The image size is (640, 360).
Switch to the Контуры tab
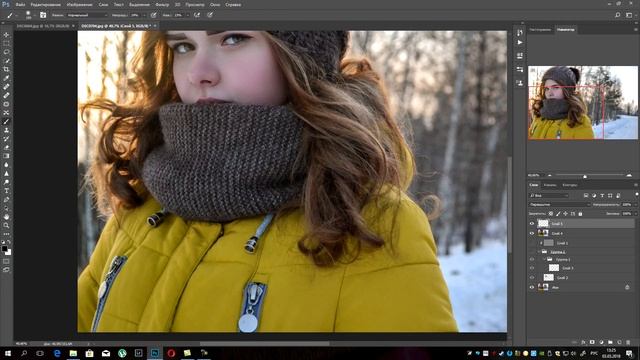point(570,185)
